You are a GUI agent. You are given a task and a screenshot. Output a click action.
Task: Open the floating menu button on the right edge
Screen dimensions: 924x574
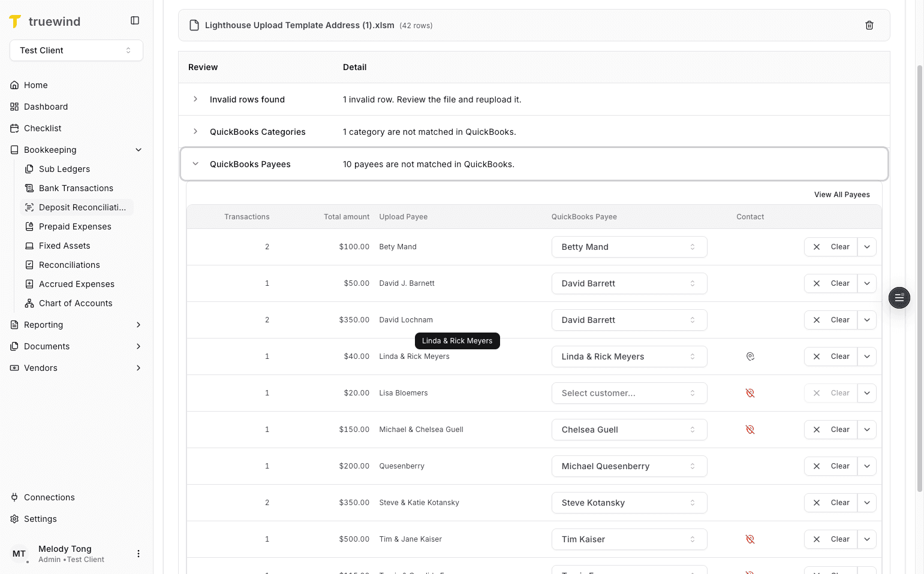899,298
